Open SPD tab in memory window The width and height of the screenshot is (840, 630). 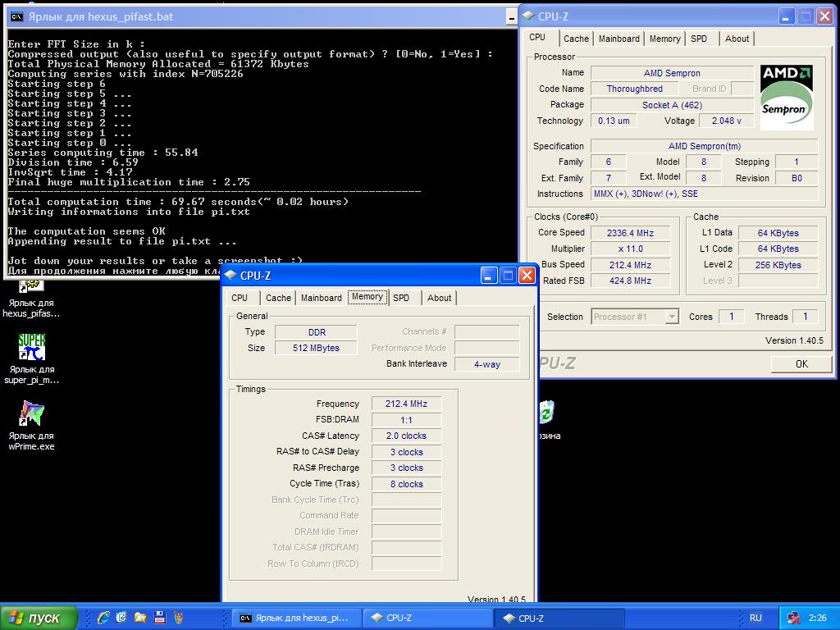[400, 298]
